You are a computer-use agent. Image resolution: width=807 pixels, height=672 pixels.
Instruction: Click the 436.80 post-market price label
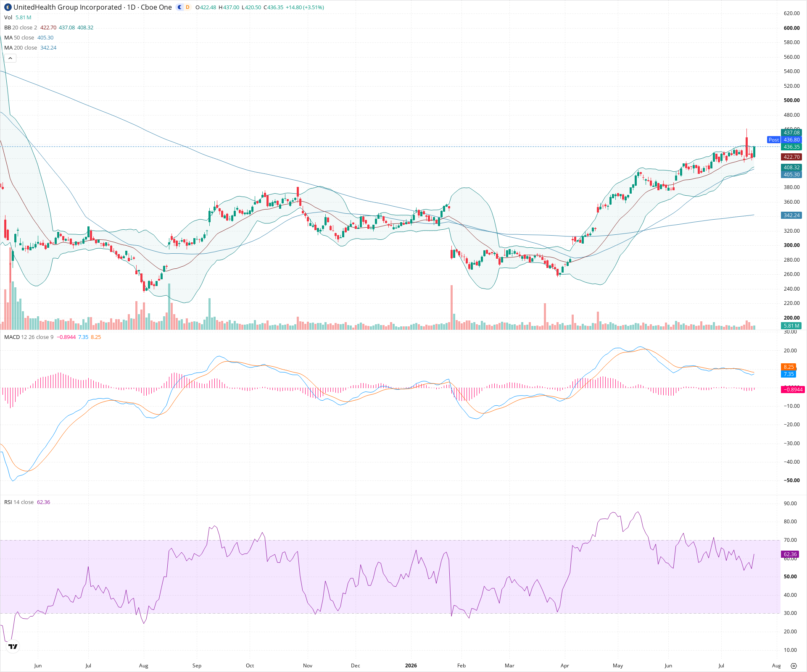(792, 140)
